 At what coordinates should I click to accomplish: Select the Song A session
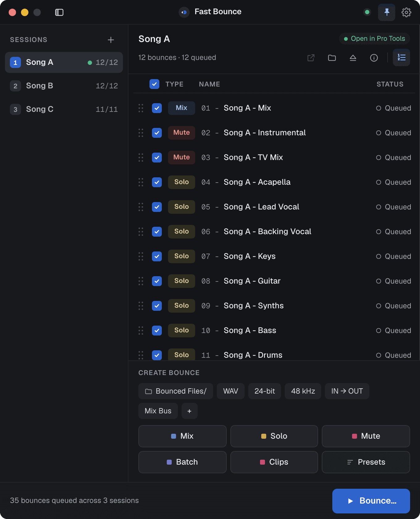tap(64, 62)
